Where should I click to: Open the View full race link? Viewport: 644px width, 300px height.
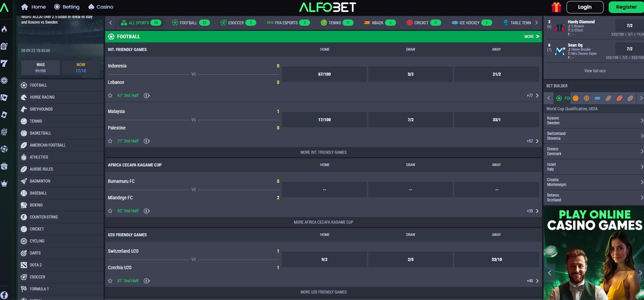click(x=595, y=71)
